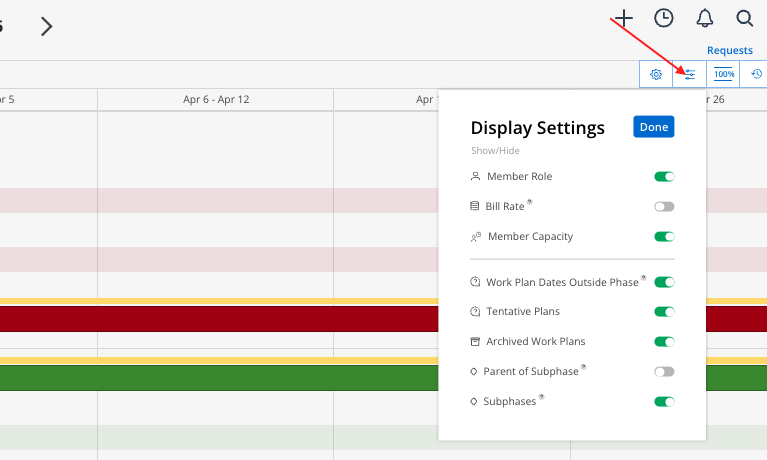Enable Parent of Subphase toggle
The image size is (767, 460).
pyautogui.click(x=664, y=372)
